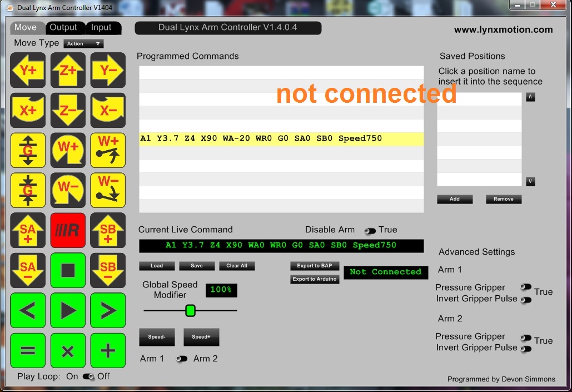Click the Dual Lynx Arm Controller V1.4.0.4 banner
This screenshot has width=572, height=392.
point(228,28)
